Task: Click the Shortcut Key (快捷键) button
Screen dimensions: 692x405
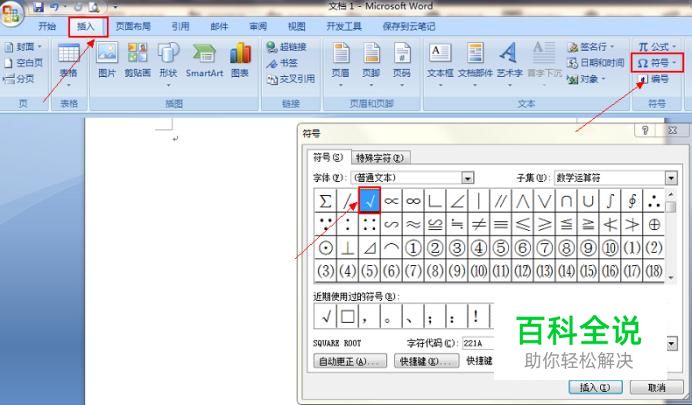Action: tap(426, 361)
